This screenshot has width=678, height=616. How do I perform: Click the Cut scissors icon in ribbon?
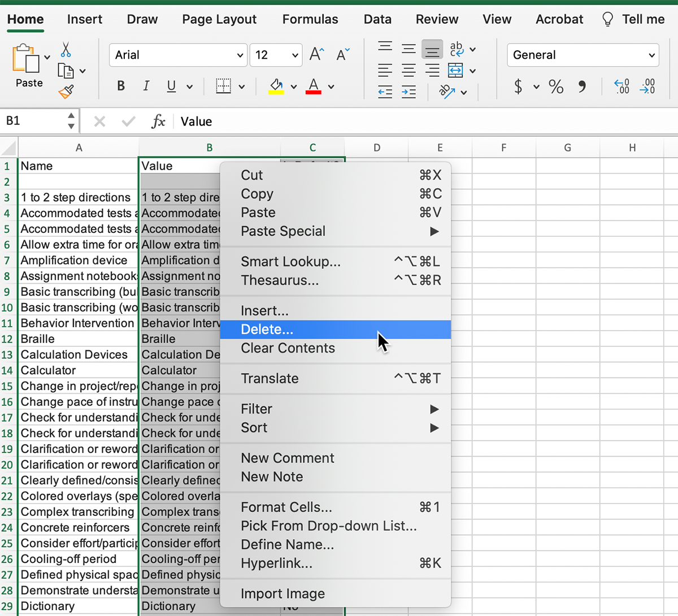(x=66, y=50)
